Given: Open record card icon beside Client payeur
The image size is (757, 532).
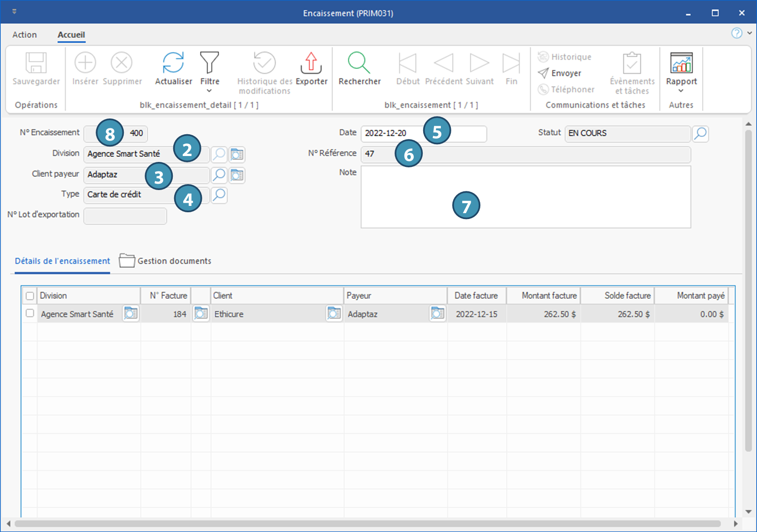Looking at the screenshot, I should click(x=237, y=175).
